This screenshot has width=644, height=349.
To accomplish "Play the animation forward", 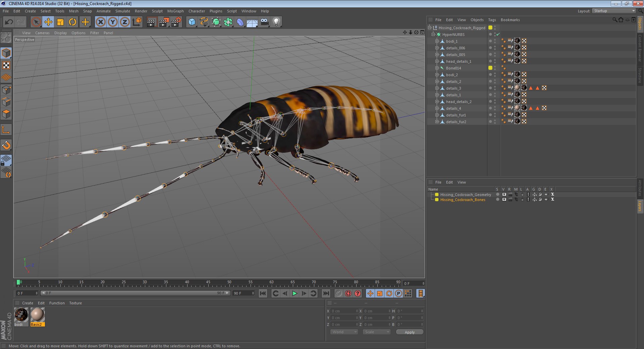I will (294, 294).
